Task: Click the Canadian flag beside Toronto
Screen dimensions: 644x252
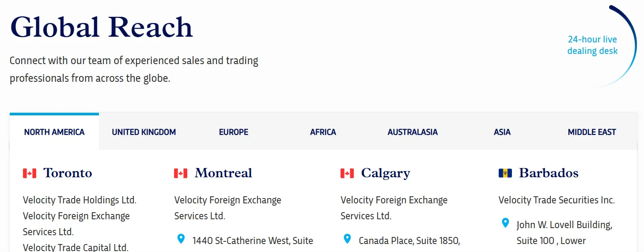Action: click(x=30, y=173)
